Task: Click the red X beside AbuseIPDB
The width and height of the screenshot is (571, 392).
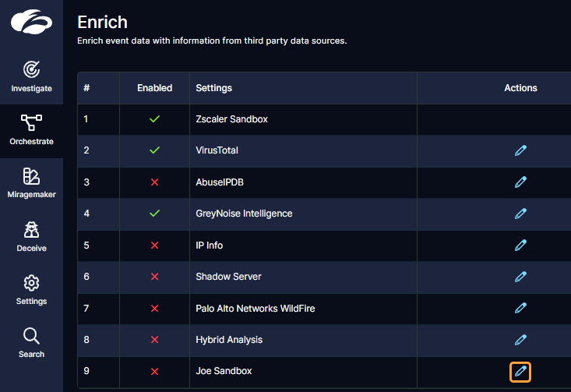Action: click(x=154, y=182)
